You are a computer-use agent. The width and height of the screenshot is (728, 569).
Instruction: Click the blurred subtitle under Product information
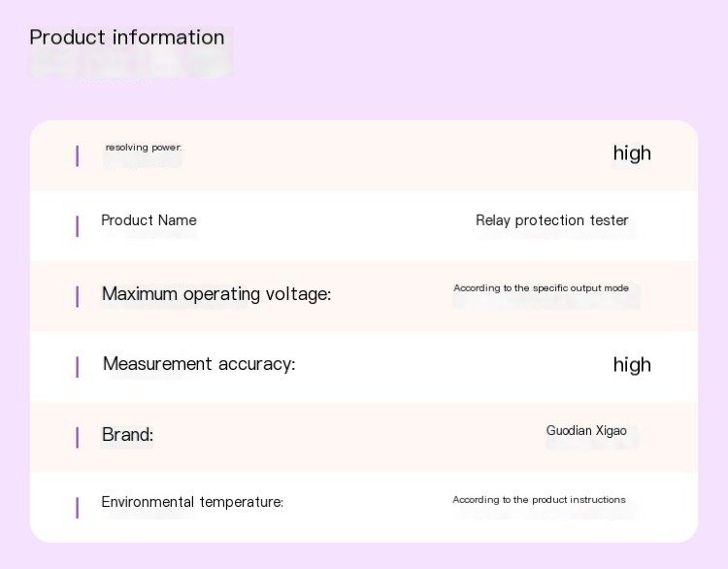(131, 64)
